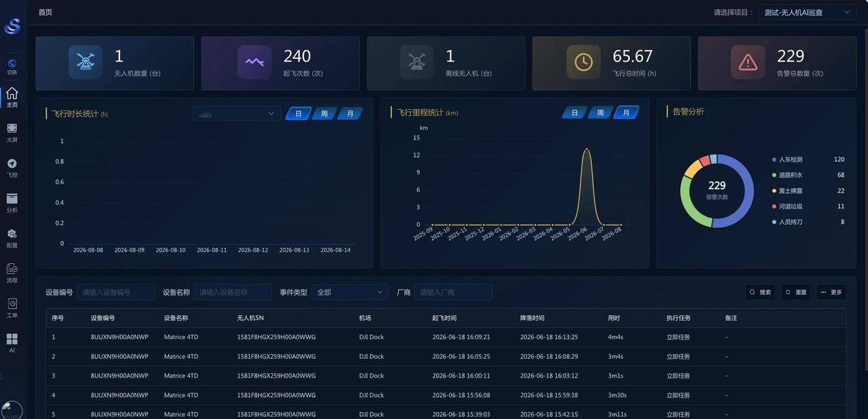This screenshot has width=868, height=419.
Task: Click the 重置 reset button
Action: point(796,292)
